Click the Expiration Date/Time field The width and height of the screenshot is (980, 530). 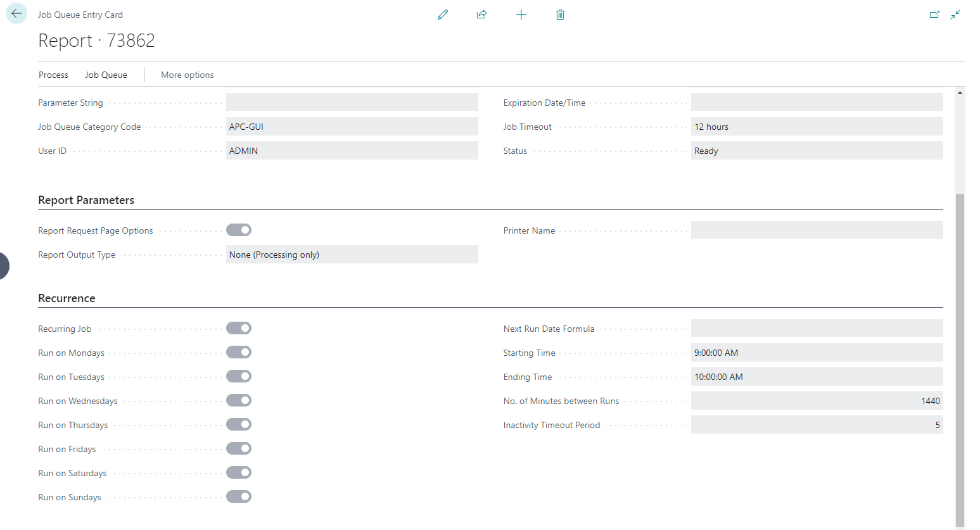click(817, 103)
